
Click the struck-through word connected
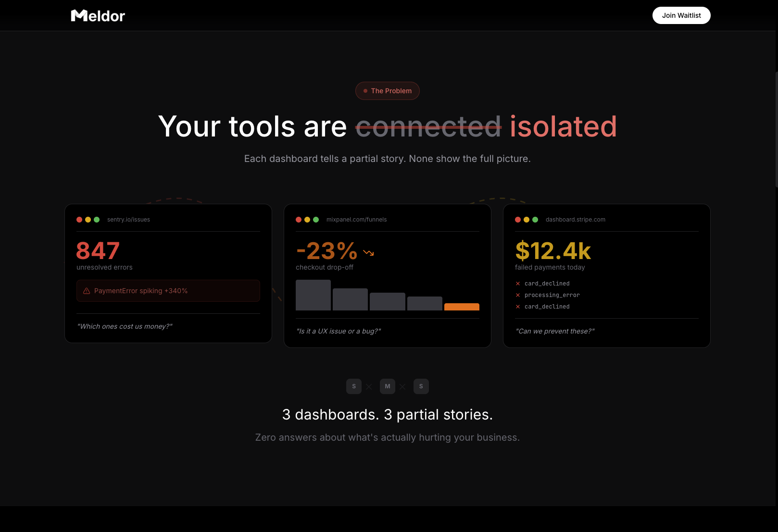428,126
